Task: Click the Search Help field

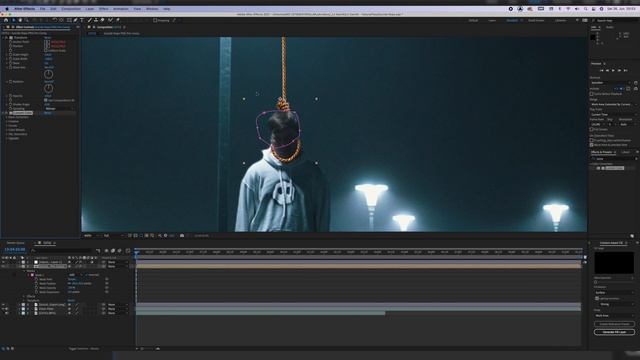Action: coord(615,20)
